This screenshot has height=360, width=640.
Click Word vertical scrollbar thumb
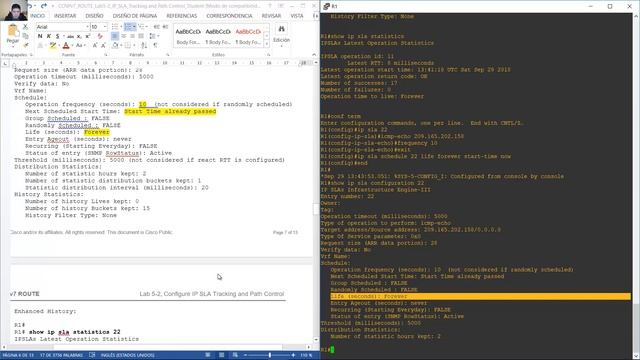[316, 209]
